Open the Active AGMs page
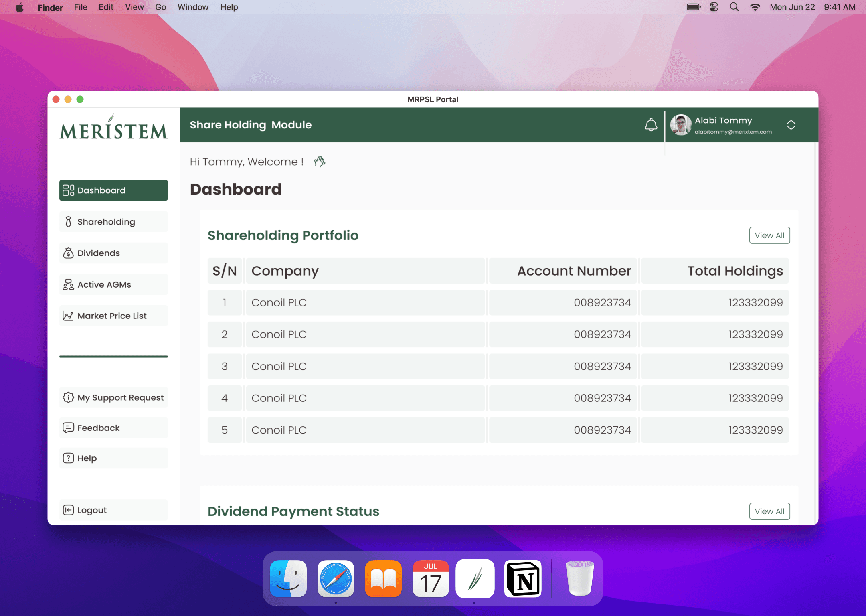This screenshot has width=866, height=616. coord(113,284)
